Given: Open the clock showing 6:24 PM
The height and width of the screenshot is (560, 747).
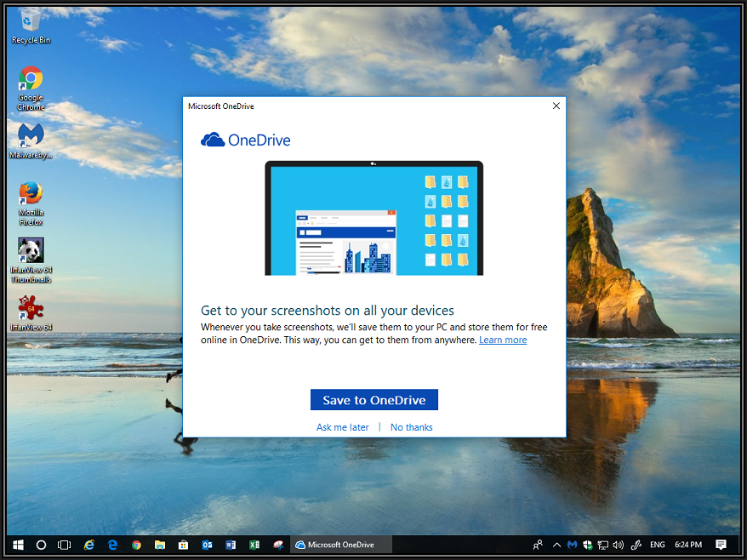Looking at the screenshot, I should click(688, 545).
